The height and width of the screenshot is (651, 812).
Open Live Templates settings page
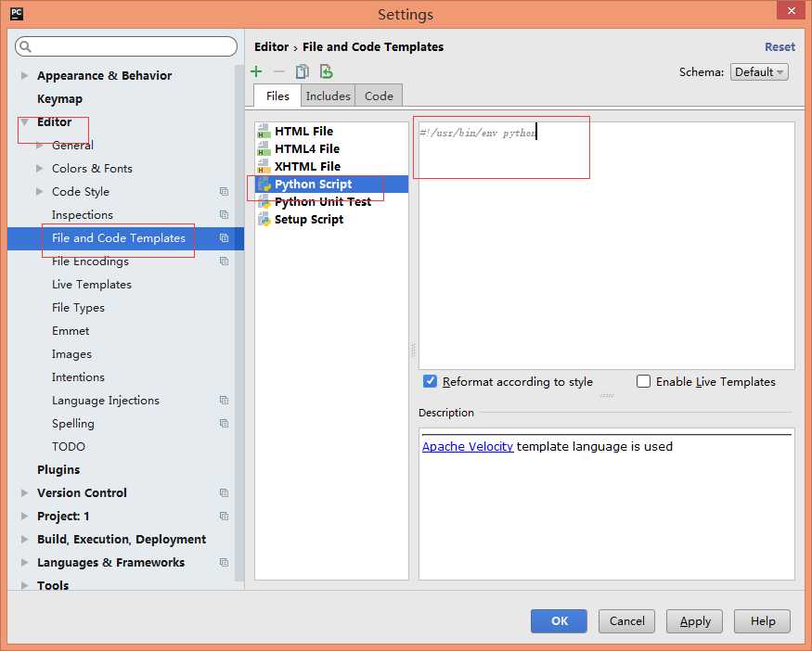pos(92,284)
